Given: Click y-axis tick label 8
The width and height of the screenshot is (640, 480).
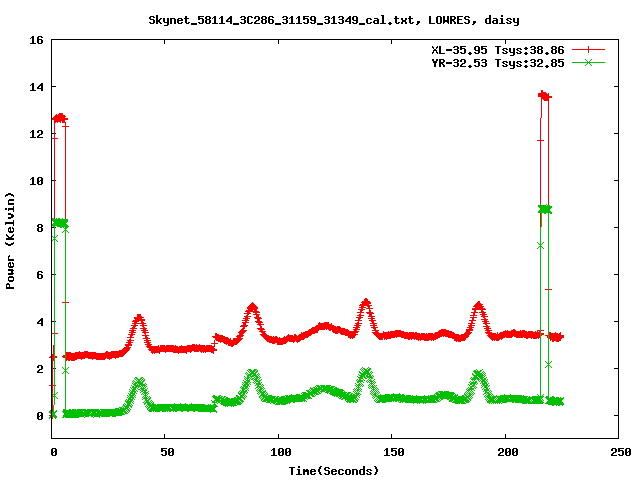Looking at the screenshot, I should click(40, 228).
